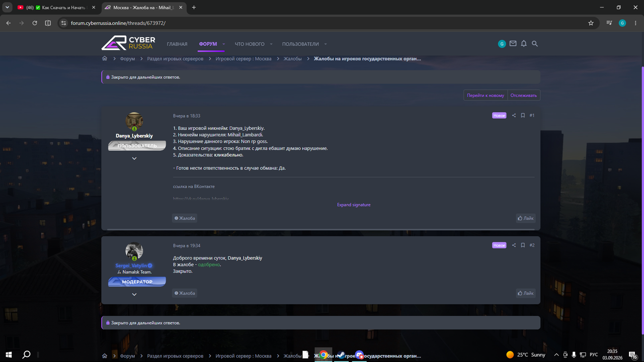Open notifications bell in forum header

click(x=524, y=44)
